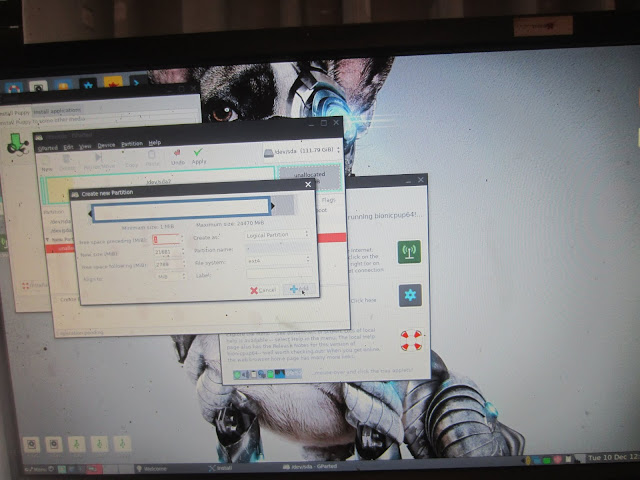Viewport: 640px width, 480px height.
Task: Click the blue gear setup icon in Welcome window
Action: coord(410,295)
